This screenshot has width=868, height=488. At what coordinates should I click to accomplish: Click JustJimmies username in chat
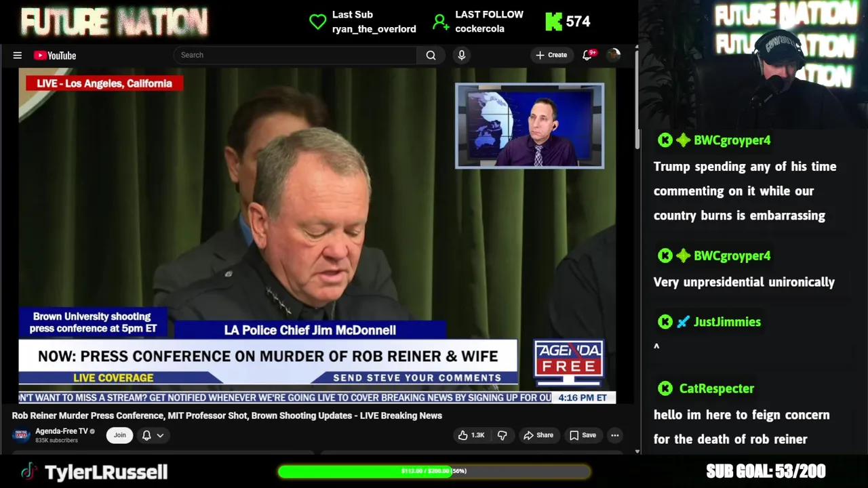click(x=727, y=322)
